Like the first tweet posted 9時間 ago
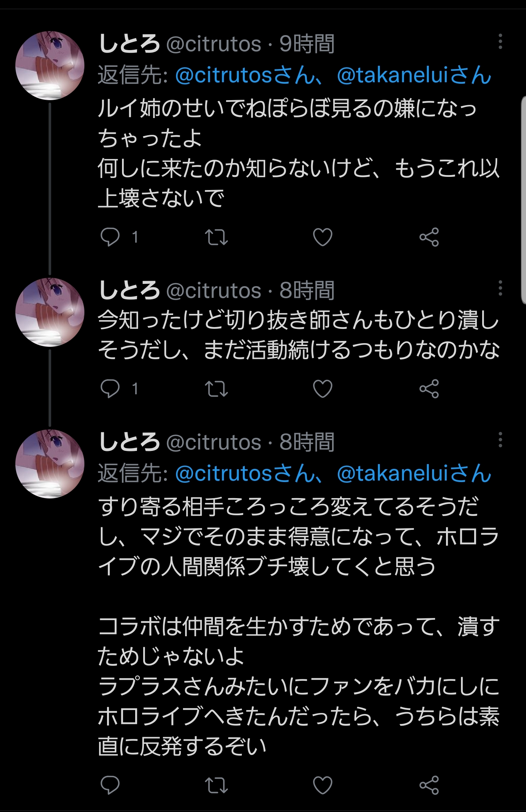 (x=323, y=237)
